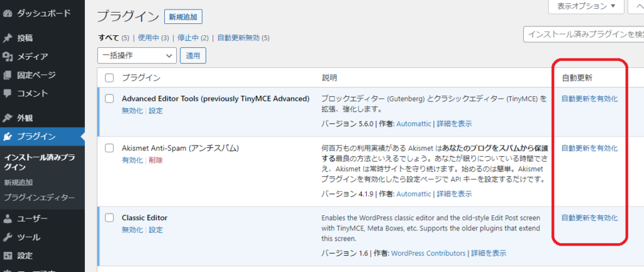Click the メディア media icon
Screen dimensions: 644x272
(x=8, y=57)
